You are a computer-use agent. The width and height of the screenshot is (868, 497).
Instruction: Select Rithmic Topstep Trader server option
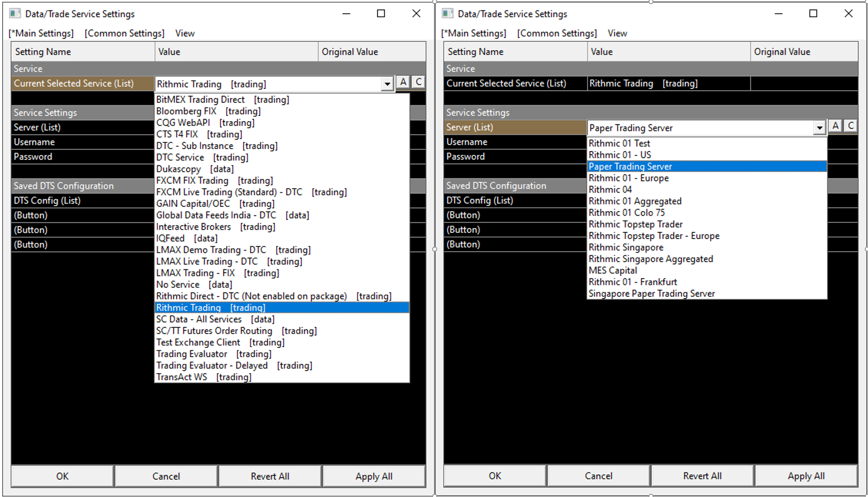tap(635, 224)
